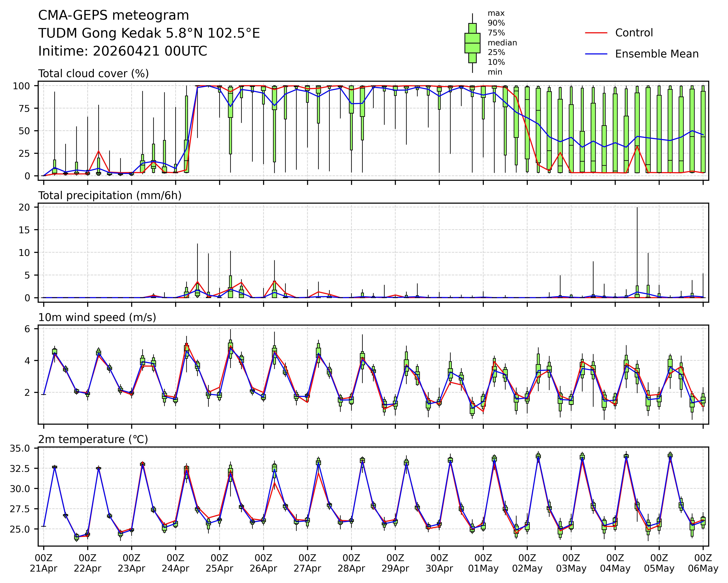The image size is (728, 583).
Task: Click the 'median' label in boxplot legend
Action: pos(502,43)
